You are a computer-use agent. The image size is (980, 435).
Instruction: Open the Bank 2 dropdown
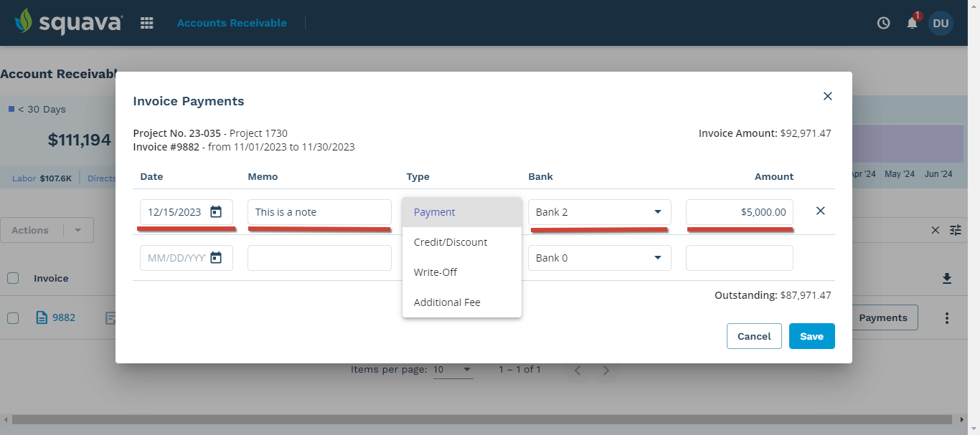coord(598,211)
